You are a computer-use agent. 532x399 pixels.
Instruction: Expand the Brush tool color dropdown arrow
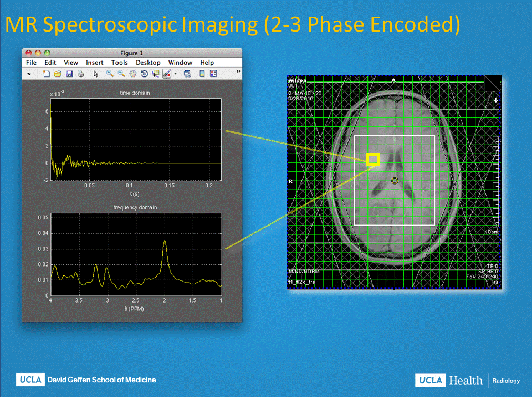tap(175, 74)
